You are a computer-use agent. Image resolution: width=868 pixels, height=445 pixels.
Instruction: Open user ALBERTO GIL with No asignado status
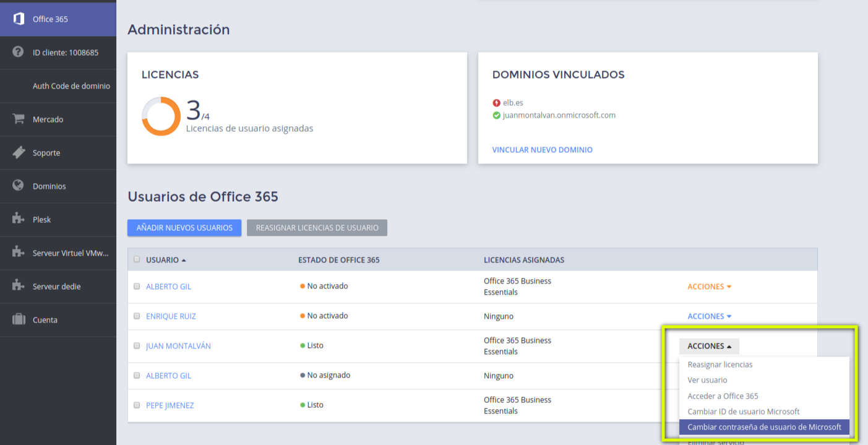pos(169,376)
